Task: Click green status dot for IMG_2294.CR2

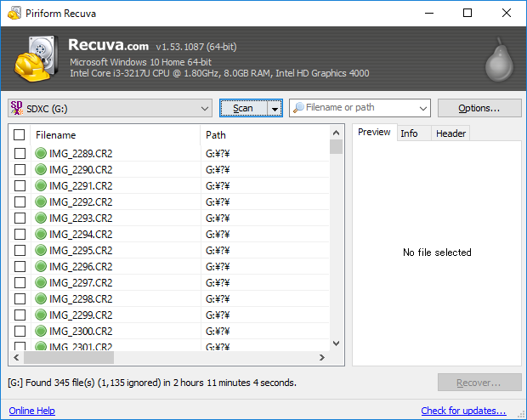Action: coord(41,234)
